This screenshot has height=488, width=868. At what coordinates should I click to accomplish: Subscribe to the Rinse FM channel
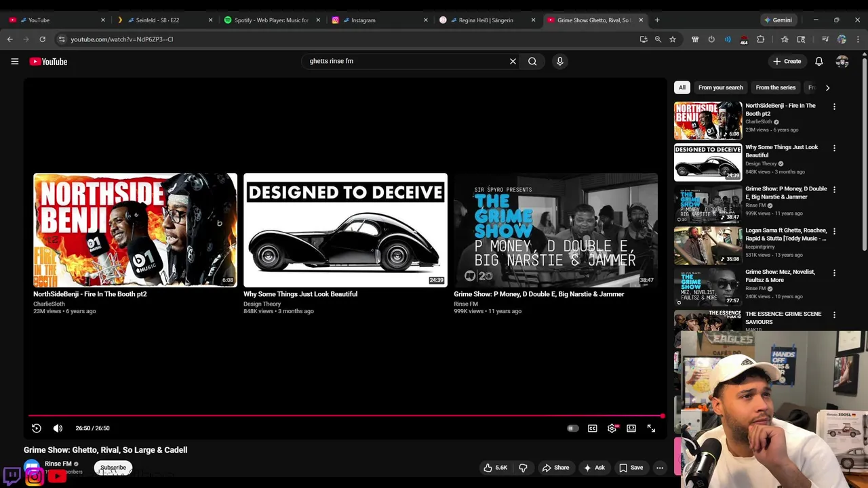[113, 468]
